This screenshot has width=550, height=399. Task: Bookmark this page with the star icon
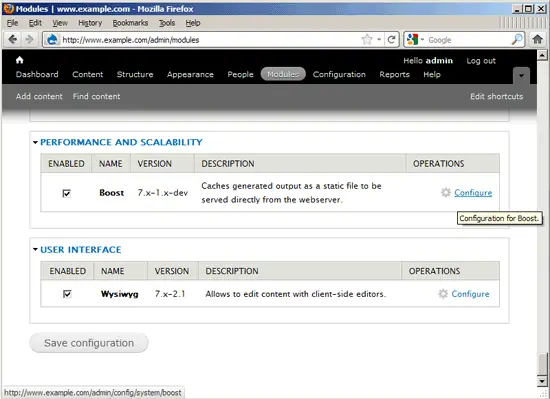click(367, 40)
